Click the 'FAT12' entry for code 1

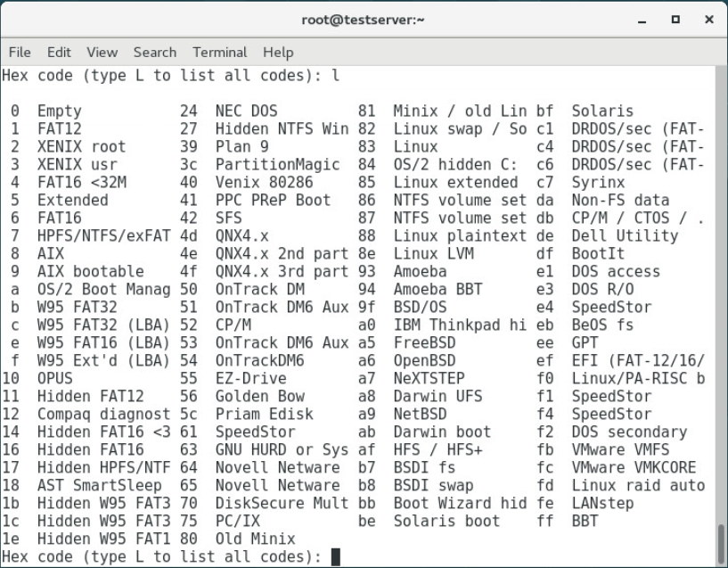pos(60,128)
